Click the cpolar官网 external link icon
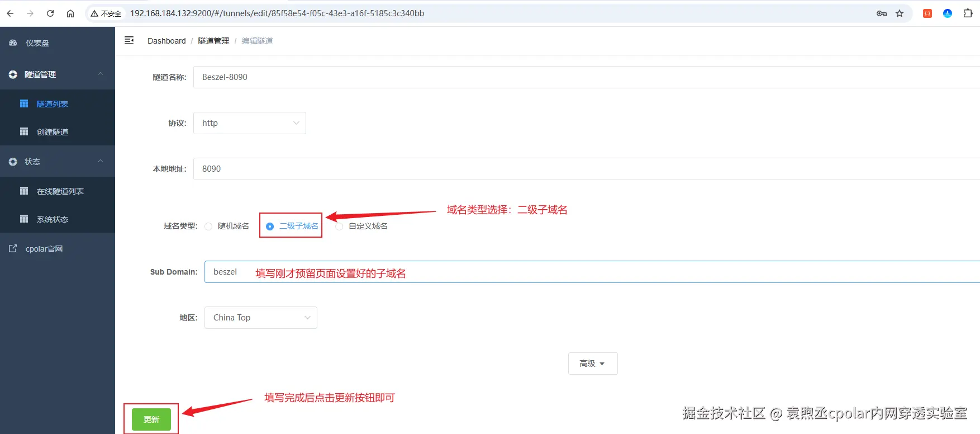This screenshot has height=434, width=980. point(13,248)
